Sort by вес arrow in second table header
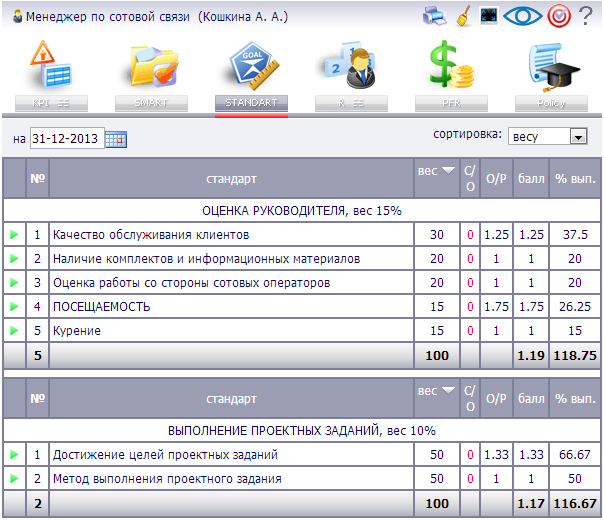The width and height of the screenshot is (604, 521). (448, 390)
